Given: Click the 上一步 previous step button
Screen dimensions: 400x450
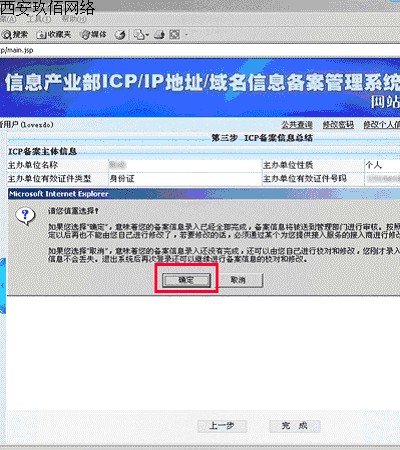Looking at the screenshot, I should point(222,426).
